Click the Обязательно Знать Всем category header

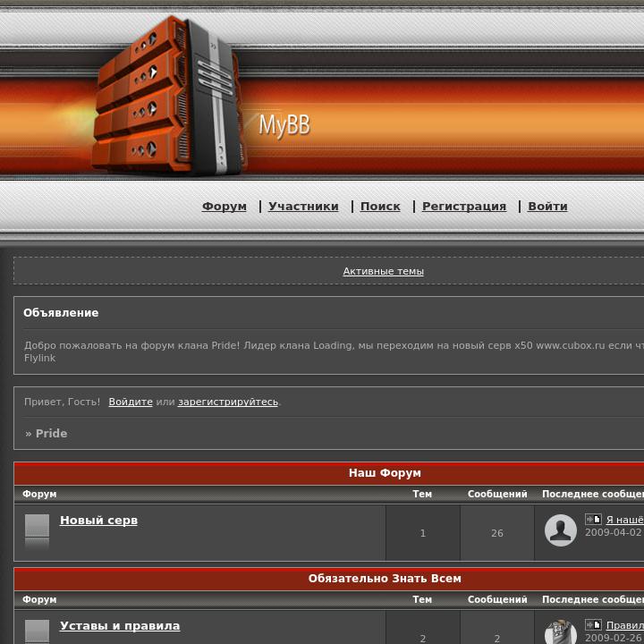[x=385, y=579]
